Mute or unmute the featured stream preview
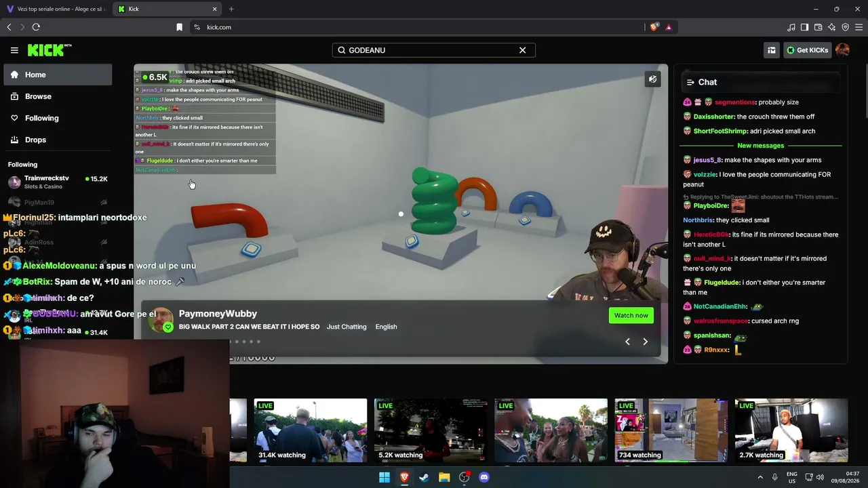This screenshot has width=868, height=488. pos(652,79)
